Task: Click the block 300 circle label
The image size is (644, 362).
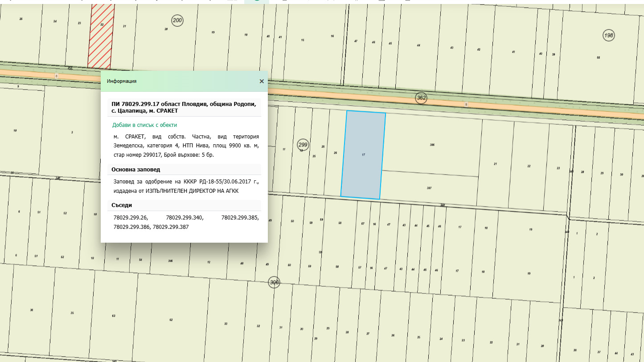Action: [274, 282]
